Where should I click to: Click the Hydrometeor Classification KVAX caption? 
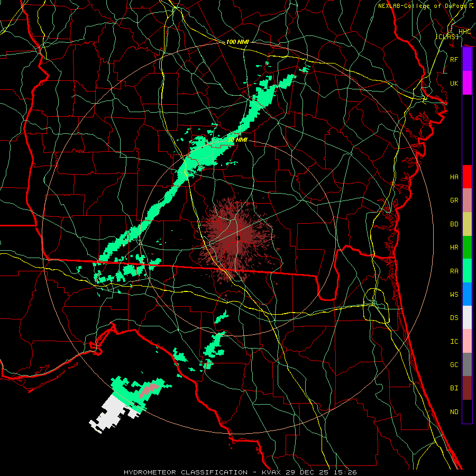240,472
